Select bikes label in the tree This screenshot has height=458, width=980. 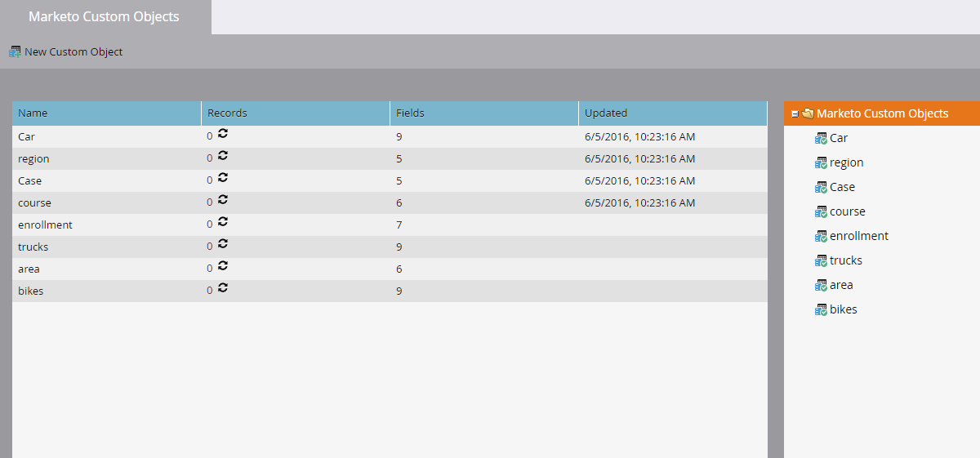(844, 309)
